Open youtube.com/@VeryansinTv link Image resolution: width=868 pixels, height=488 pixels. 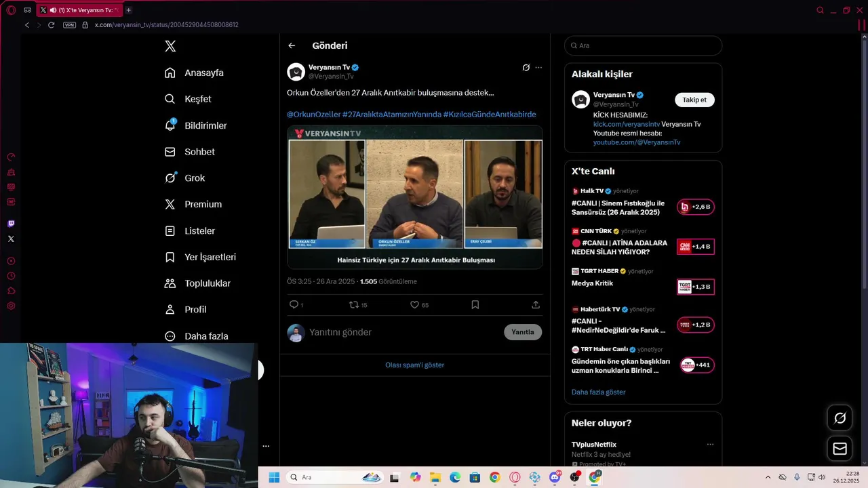[637, 142]
